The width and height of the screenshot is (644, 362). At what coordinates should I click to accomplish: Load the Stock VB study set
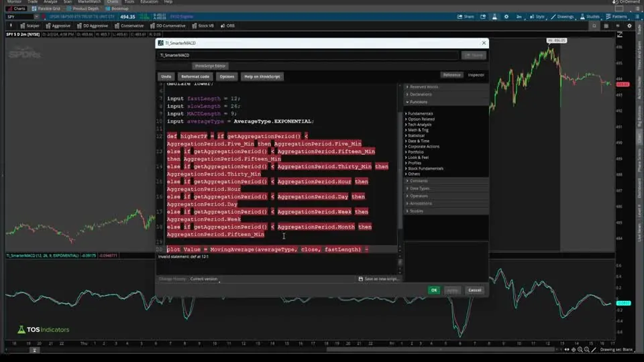tap(203, 25)
